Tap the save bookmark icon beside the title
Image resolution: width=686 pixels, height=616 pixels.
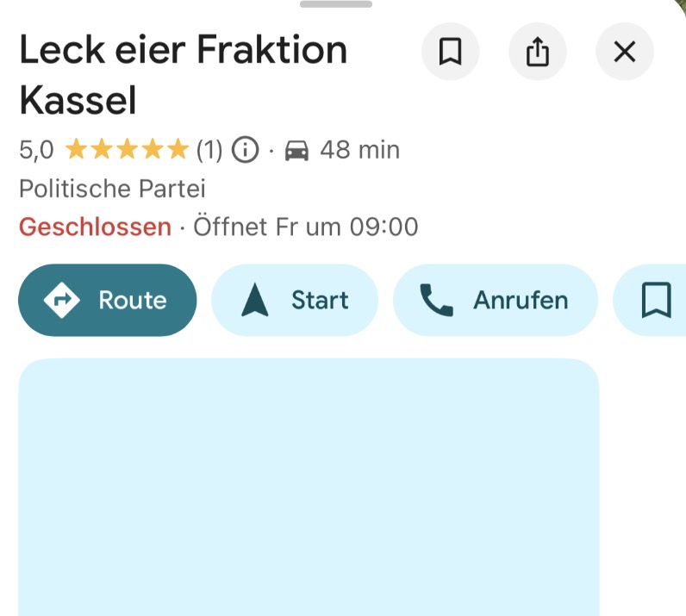[450, 53]
